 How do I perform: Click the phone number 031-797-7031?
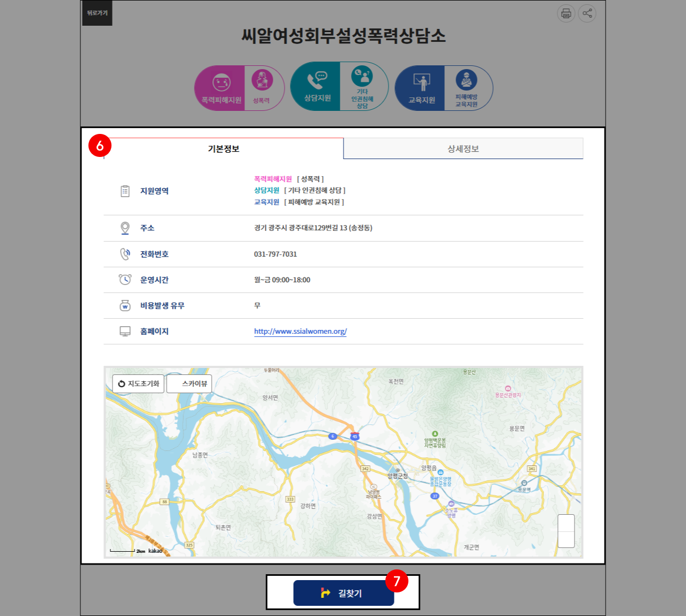[x=275, y=254]
